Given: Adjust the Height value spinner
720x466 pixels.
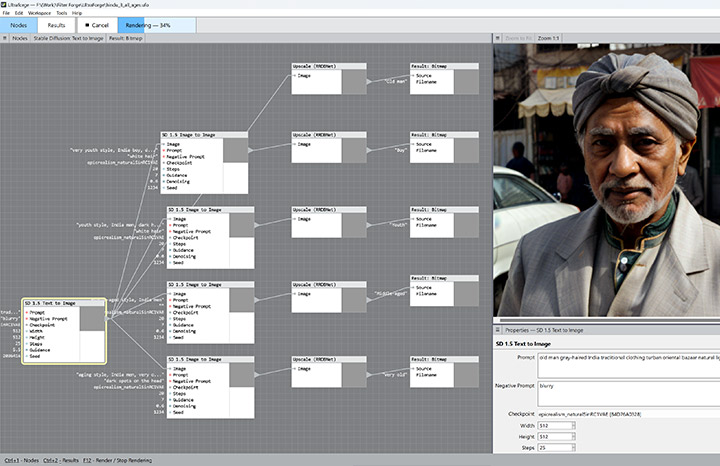Looking at the screenshot, I should pyautogui.click(x=573, y=436).
